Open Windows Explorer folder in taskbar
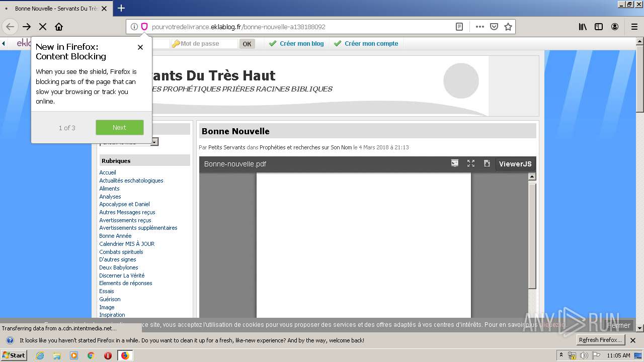Image resolution: width=644 pixels, height=362 pixels. 57,355
